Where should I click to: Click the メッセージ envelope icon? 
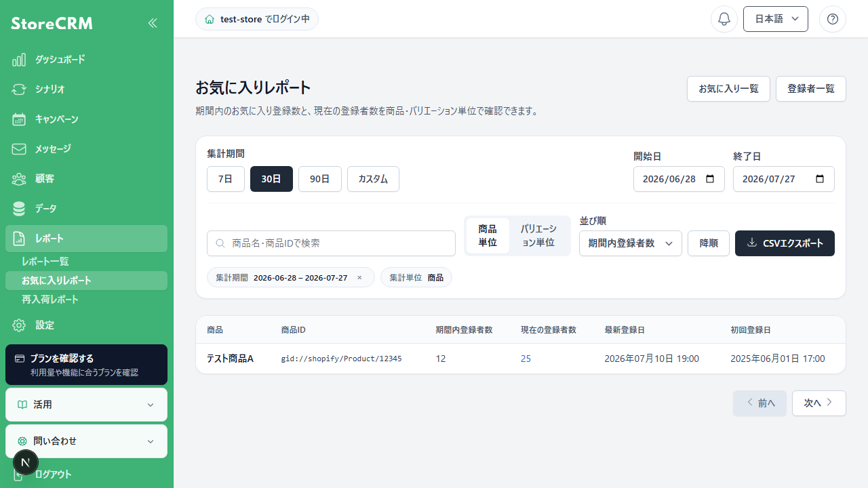coord(19,149)
